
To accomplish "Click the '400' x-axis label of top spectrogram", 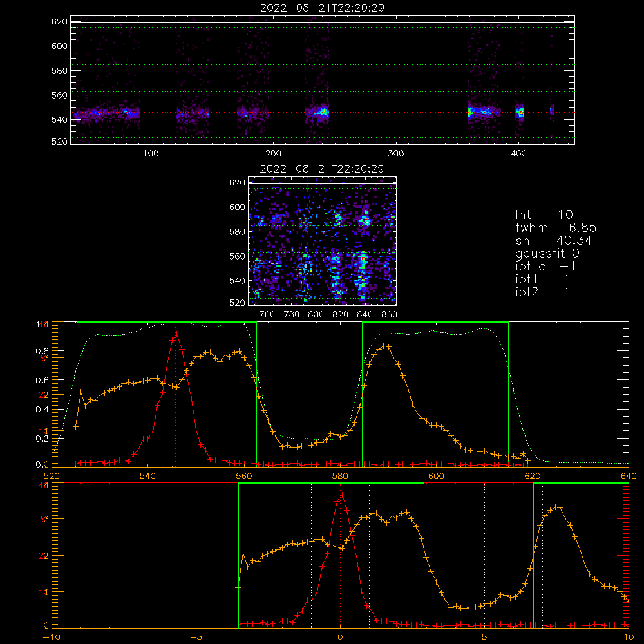I will (518, 154).
